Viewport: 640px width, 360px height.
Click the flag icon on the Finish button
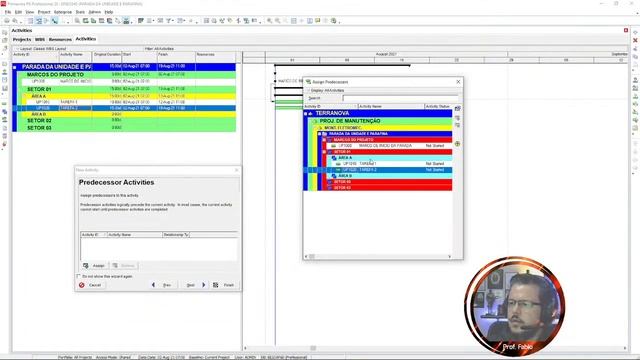216,285
